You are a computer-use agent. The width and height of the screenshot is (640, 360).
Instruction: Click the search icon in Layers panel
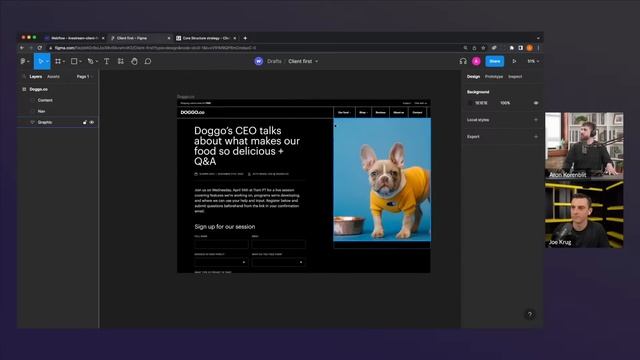[24, 76]
